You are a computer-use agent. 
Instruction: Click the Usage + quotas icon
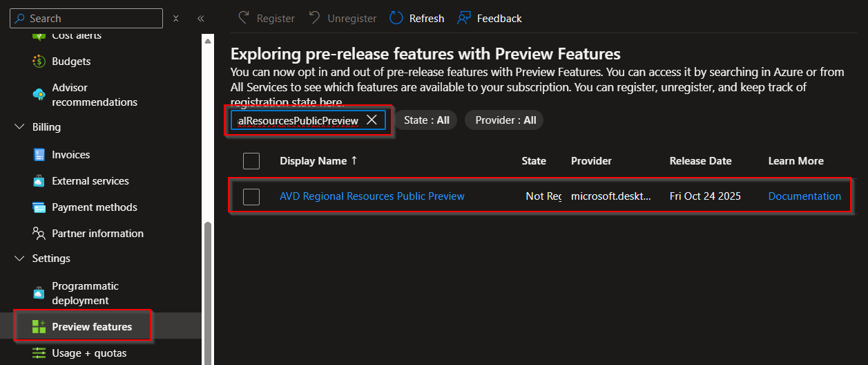point(39,353)
